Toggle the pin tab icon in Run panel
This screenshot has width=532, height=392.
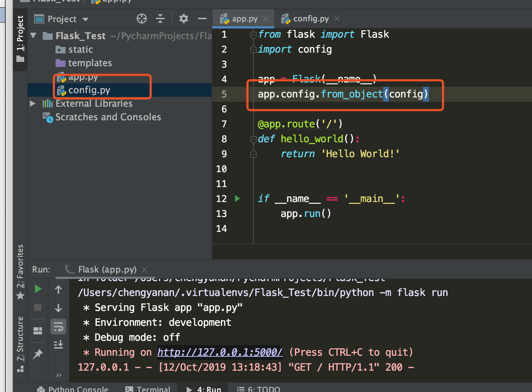pos(38,354)
